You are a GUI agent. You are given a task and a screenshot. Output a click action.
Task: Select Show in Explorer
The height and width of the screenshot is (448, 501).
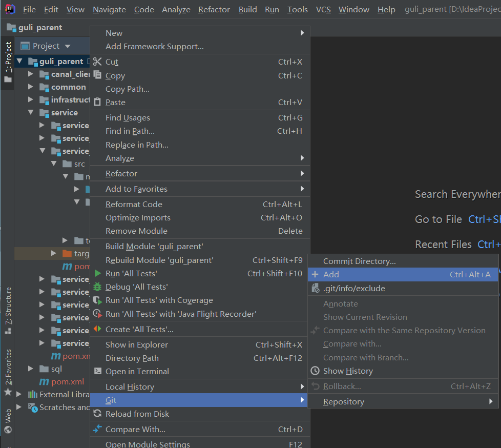tap(200, 344)
